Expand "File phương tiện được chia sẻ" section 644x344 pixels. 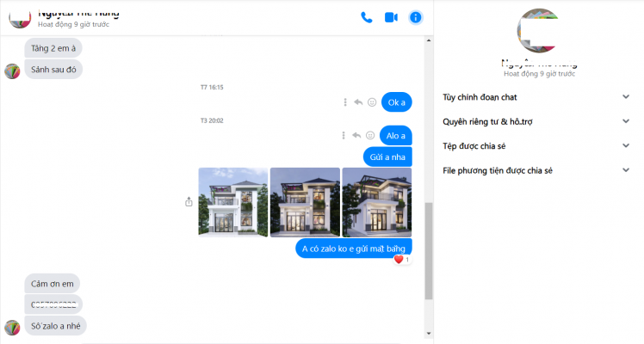(x=536, y=170)
